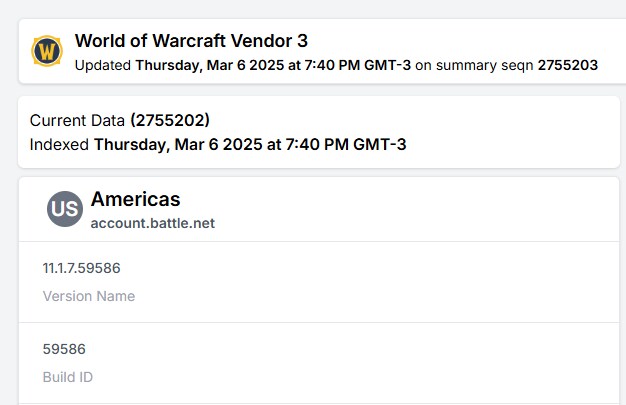
Task: Click the account.battle.net hostname
Action: (152, 223)
